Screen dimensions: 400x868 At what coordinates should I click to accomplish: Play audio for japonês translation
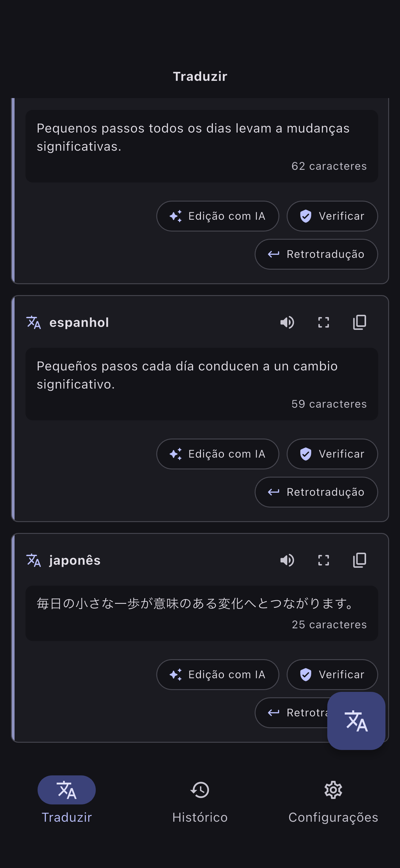click(287, 561)
